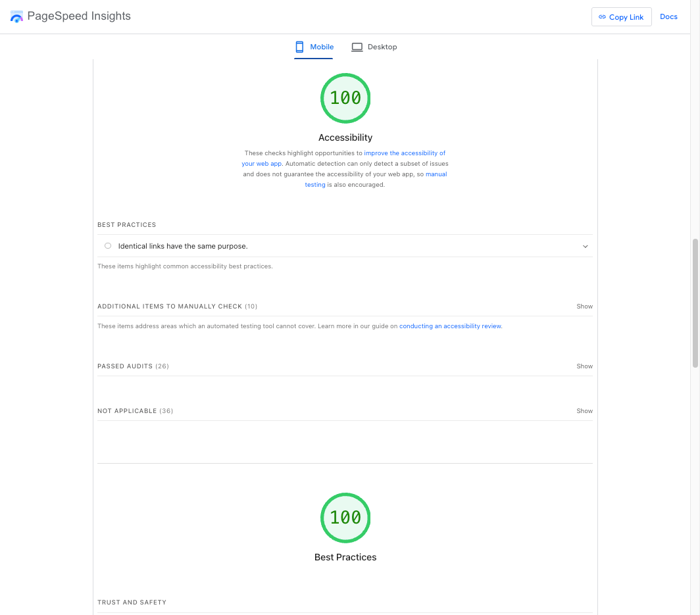Switch to the Mobile tab
This screenshot has width=700, height=615.
(x=314, y=47)
